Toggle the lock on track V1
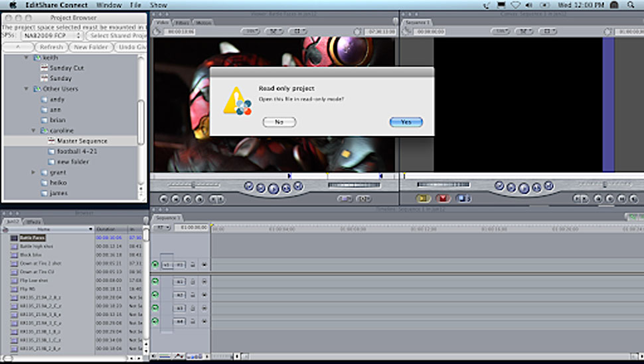Screen dimensions: 644x364 click(193, 264)
